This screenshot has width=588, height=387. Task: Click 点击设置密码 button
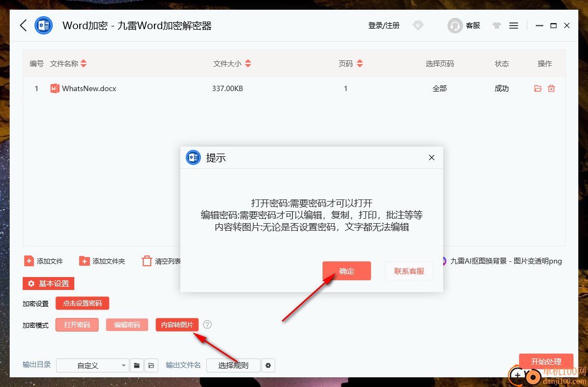click(x=82, y=303)
